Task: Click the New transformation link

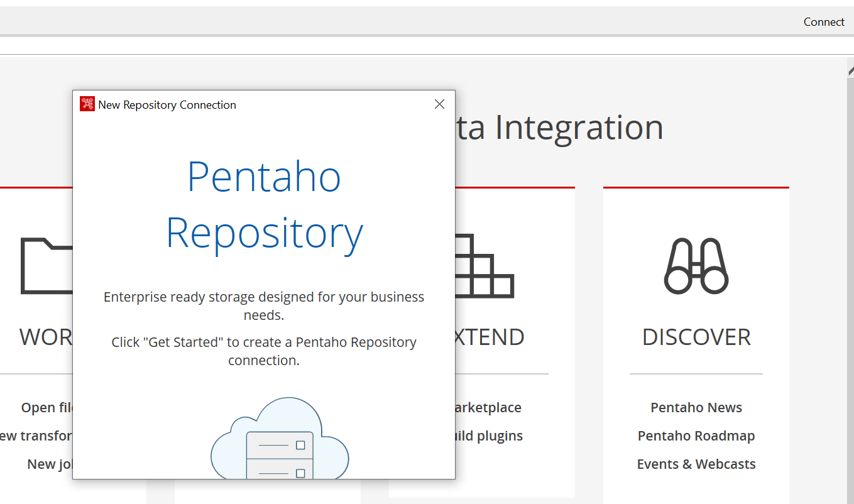Action: (x=36, y=436)
